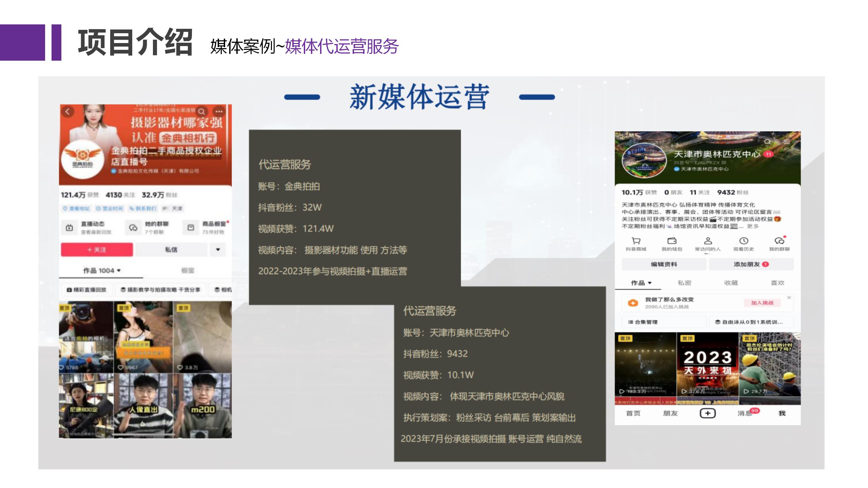The width and height of the screenshot is (868, 488).
Task: Switch to the 喜欢 tab
Action: [x=777, y=283]
